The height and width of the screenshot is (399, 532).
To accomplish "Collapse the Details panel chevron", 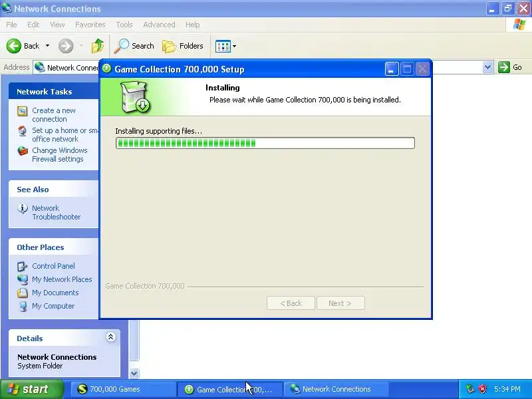I will pyautogui.click(x=110, y=337).
